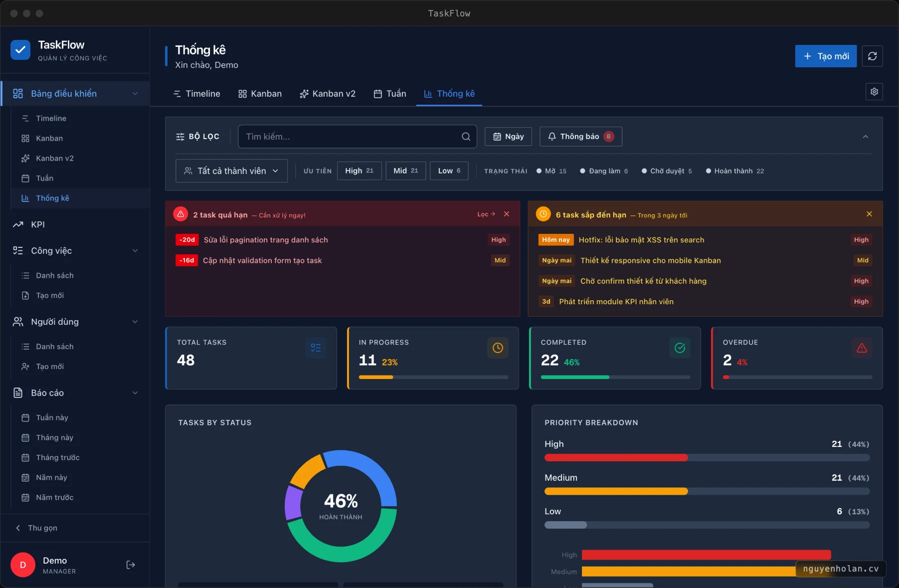Click the Completed check-circle icon
The height and width of the screenshot is (588, 899).
click(680, 348)
